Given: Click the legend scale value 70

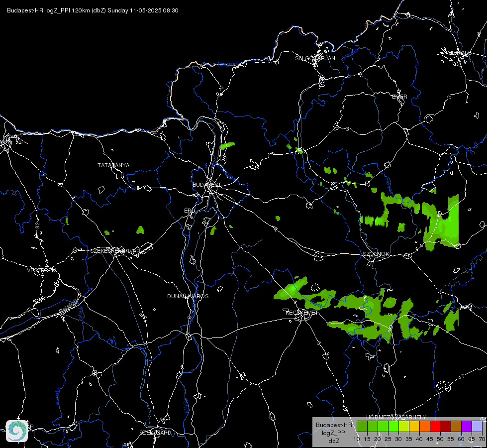Looking at the screenshot, I should (482, 440).
